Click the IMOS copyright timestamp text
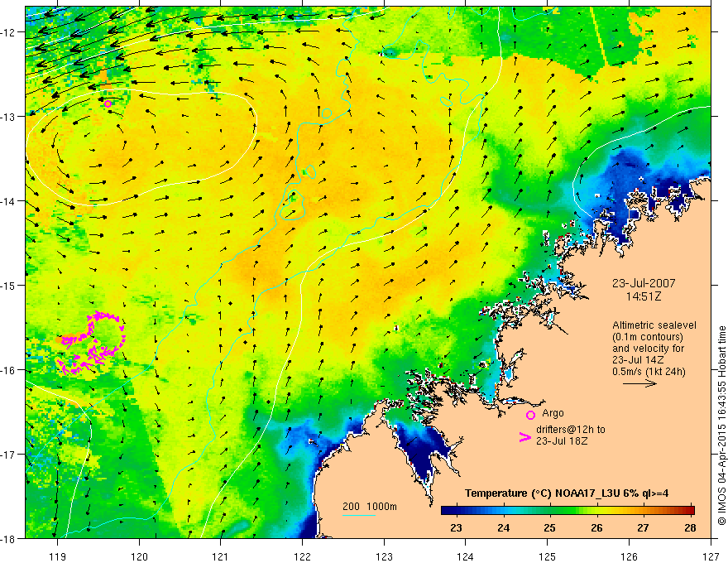Image resolution: width=728 pixels, height=563 pixels. pyautogui.click(x=721, y=426)
